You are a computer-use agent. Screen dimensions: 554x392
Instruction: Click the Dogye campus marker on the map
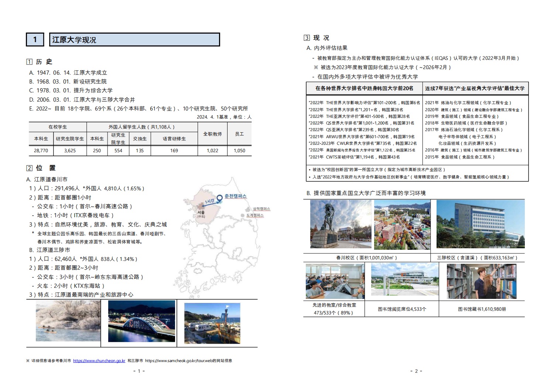point(243,215)
